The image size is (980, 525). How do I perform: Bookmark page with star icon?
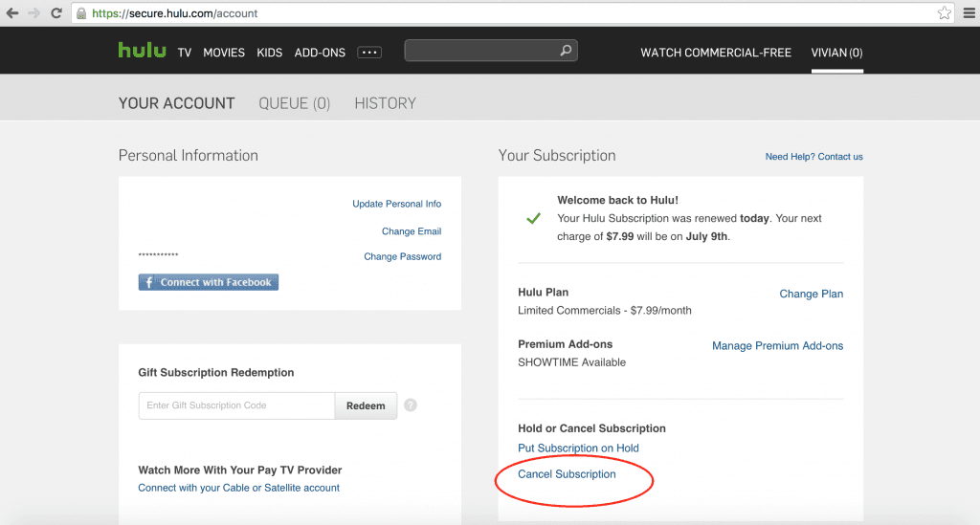[x=944, y=13]
